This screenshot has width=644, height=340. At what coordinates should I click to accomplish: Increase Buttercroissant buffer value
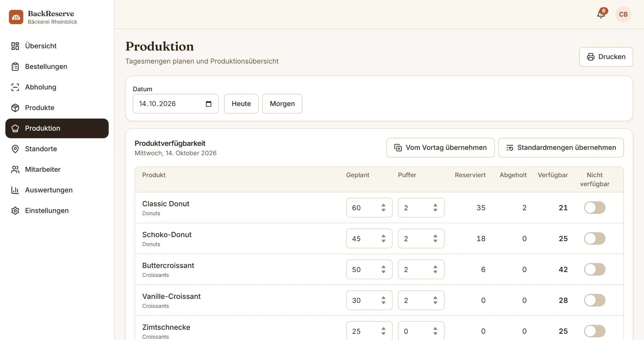[435, 267]
